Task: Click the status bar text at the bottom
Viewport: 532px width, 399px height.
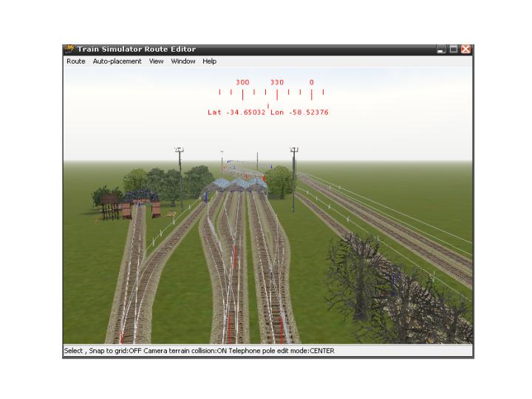Action: (199, 351)
